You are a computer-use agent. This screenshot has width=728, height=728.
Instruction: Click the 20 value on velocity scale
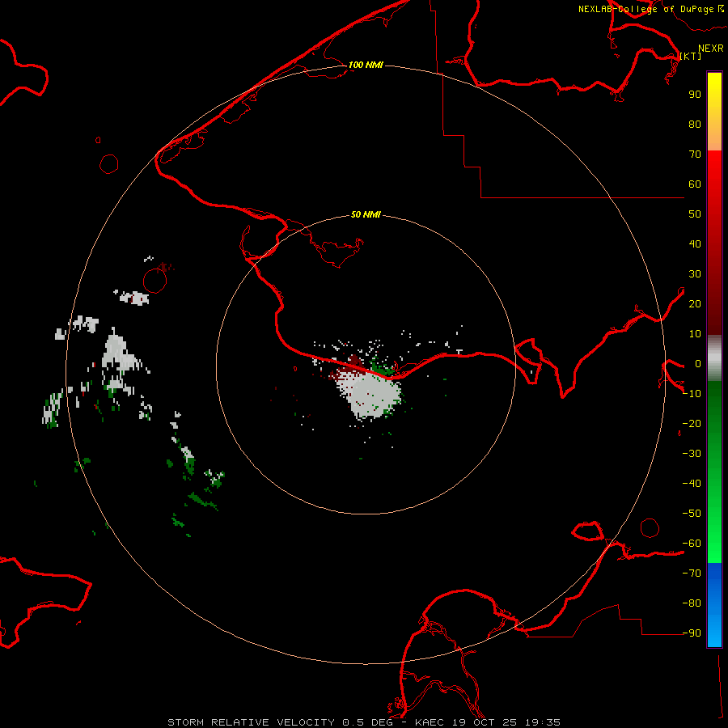click(695, 303)
